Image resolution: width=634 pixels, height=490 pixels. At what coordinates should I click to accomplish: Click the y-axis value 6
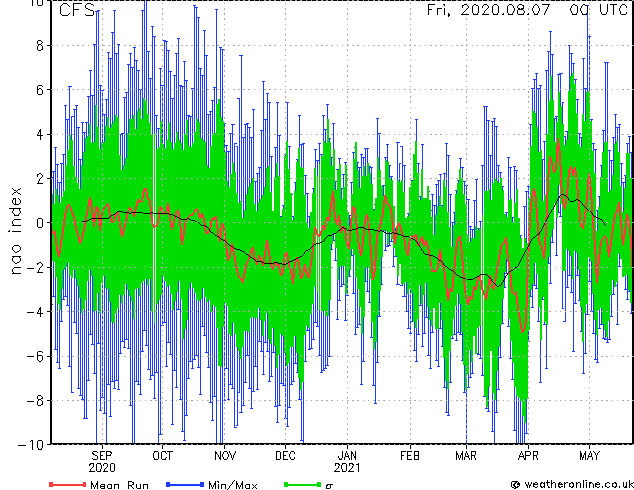(40, 90)
